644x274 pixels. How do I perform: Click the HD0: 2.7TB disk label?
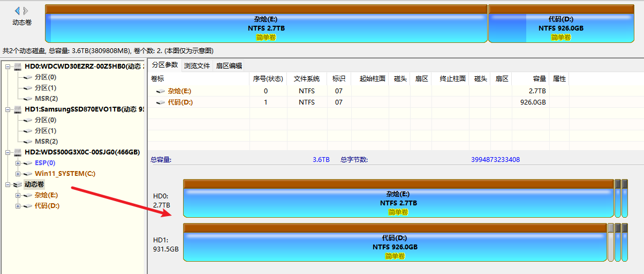point(162,201)
